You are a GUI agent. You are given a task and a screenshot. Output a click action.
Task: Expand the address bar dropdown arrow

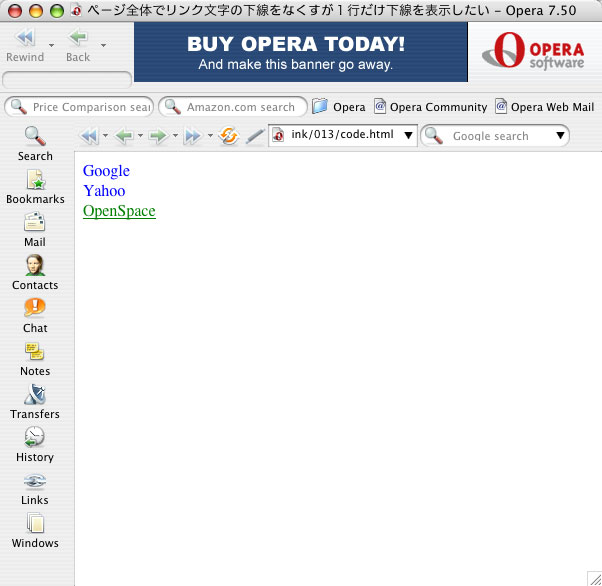tap(408, 135)
